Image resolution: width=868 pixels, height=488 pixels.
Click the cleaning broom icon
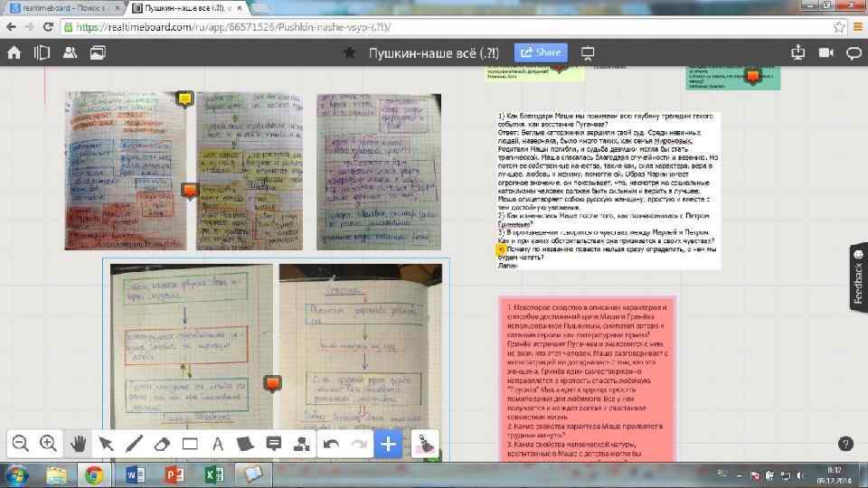pyautogui.click(x=425, y=444)
